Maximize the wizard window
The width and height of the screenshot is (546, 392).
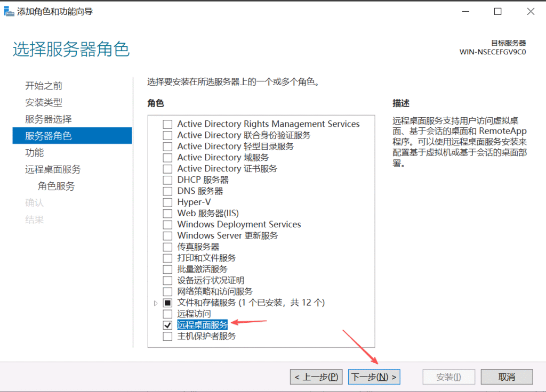[497, 11]
